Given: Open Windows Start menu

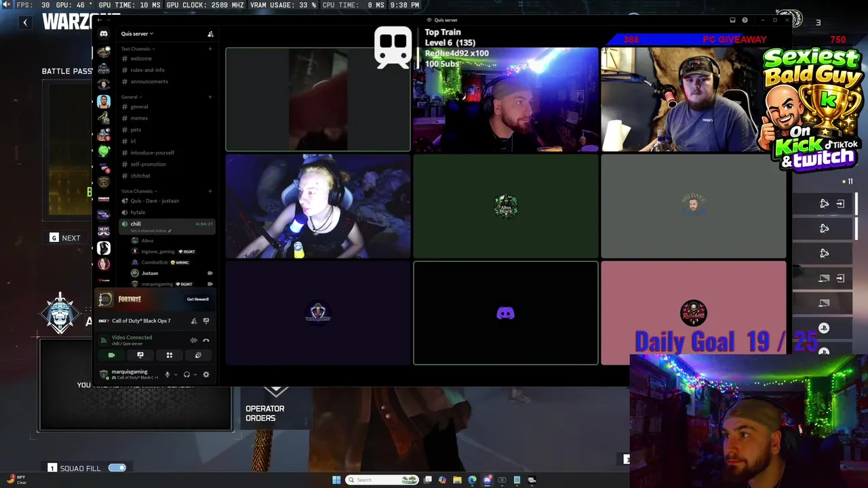Looking at the screenshot, I should tap(336, 480).
